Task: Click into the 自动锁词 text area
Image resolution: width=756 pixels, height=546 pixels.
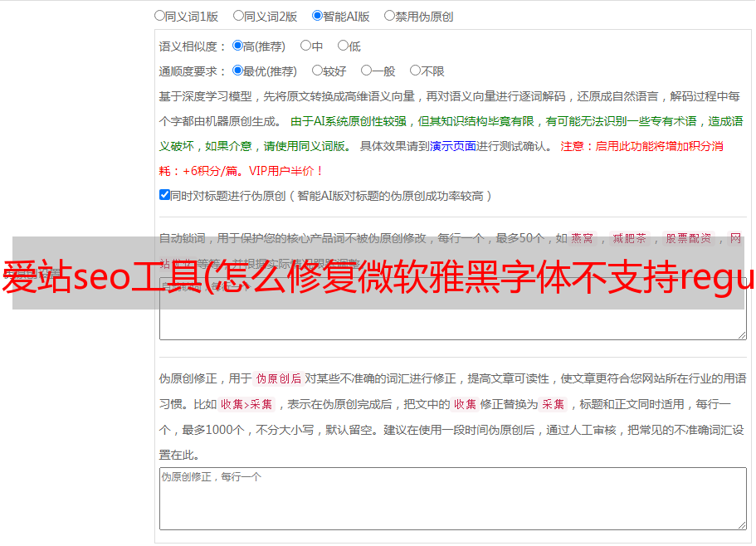Action: click(x=453, y=309)
